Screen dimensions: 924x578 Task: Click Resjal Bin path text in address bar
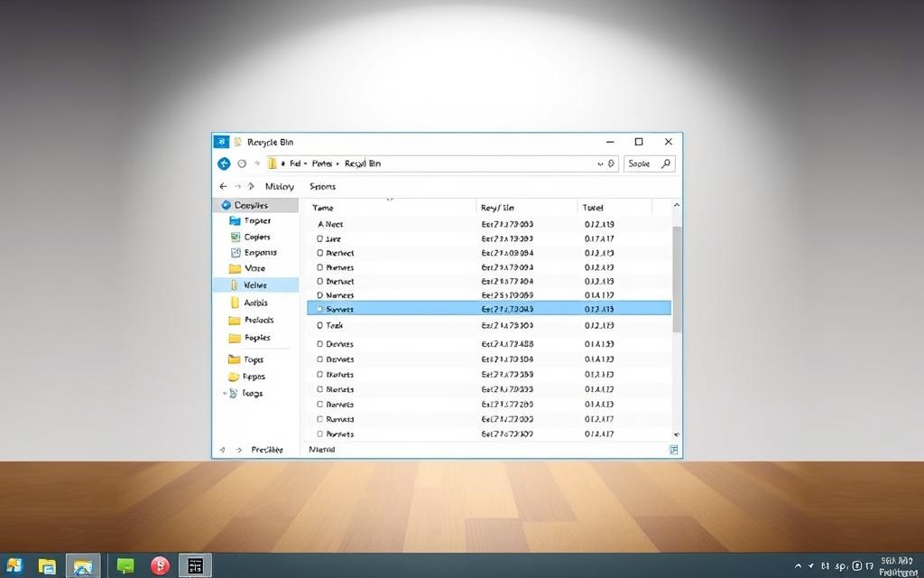(363, 163)
